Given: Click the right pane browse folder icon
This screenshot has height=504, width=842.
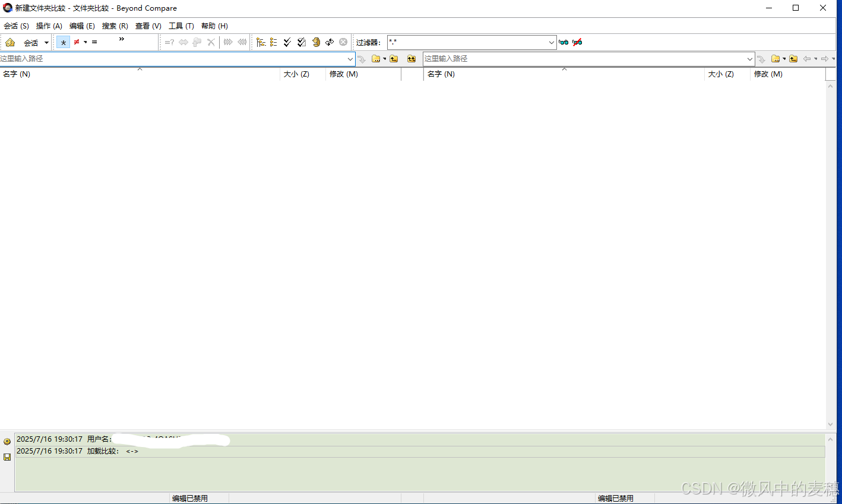Looking at the screenshot, I should [775, 59].
